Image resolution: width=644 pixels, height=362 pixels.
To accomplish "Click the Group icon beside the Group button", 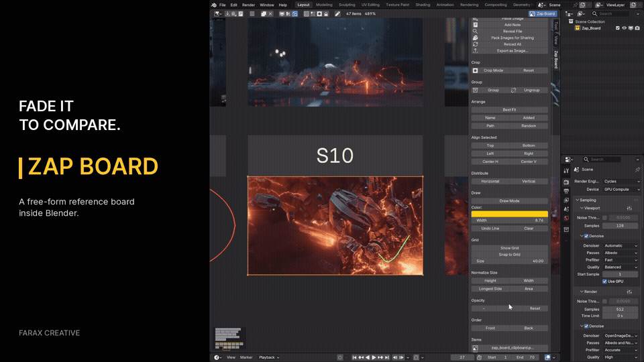I will coord(475,90).
